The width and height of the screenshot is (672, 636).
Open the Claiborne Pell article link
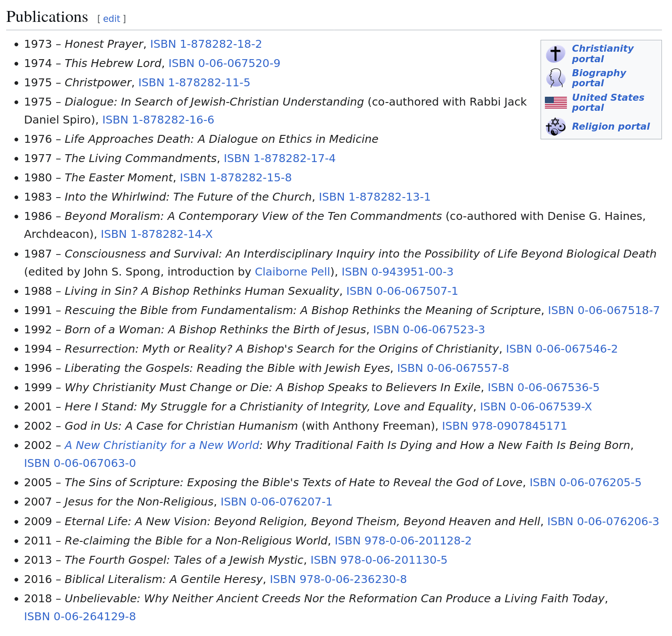[x=293, y=272]
